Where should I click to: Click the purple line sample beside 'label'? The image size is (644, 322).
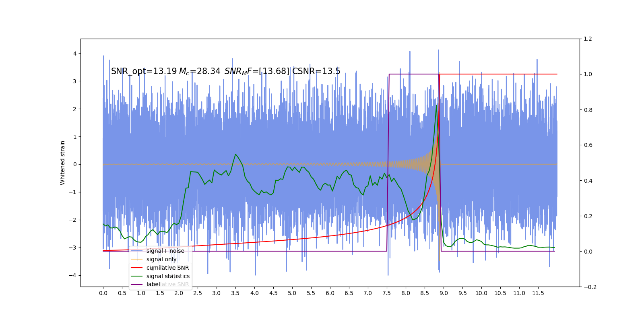(137, 285)
